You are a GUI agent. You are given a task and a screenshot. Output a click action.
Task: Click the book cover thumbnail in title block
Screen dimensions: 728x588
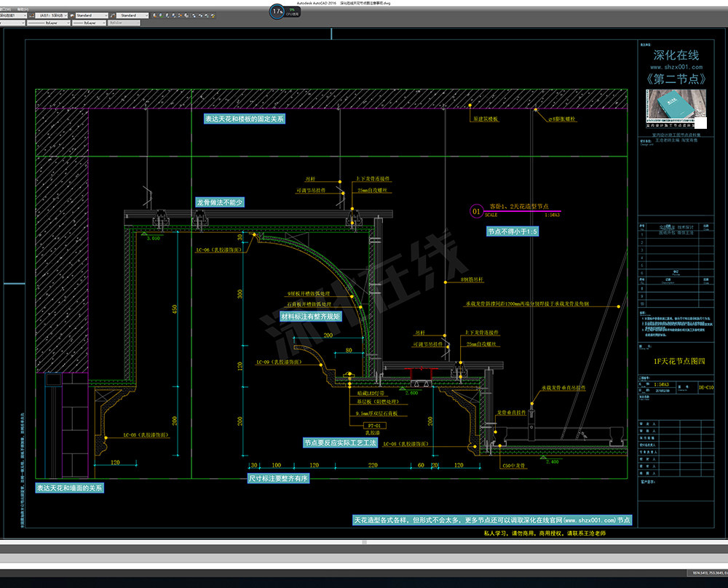(676, 108)
